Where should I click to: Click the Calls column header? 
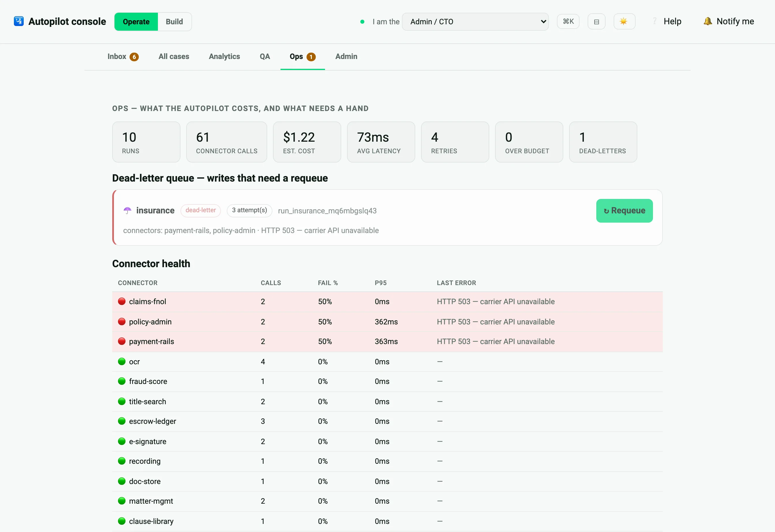pos(271,283)
